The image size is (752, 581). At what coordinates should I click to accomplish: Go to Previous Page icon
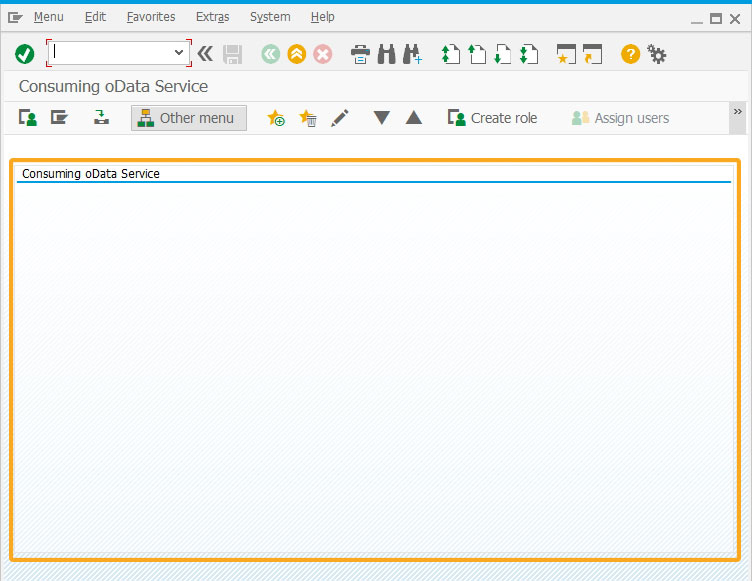(477, 54)
